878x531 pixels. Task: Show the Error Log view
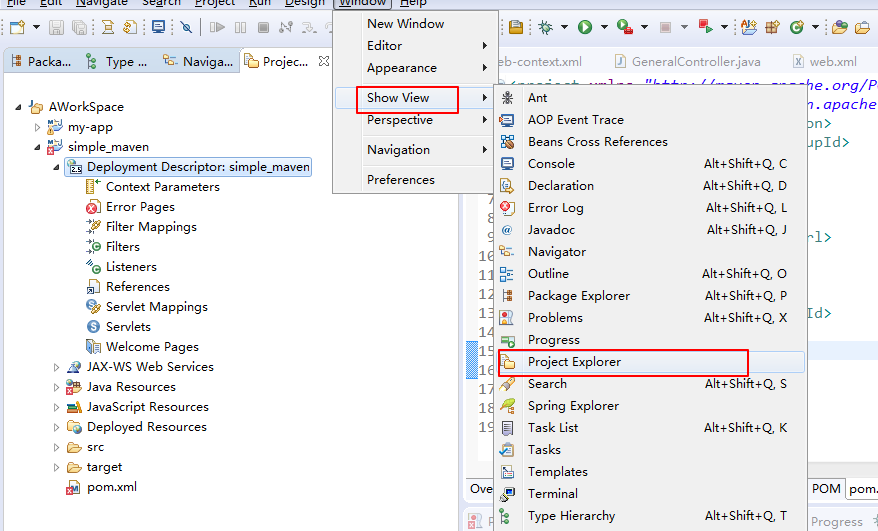pos(651,208)
